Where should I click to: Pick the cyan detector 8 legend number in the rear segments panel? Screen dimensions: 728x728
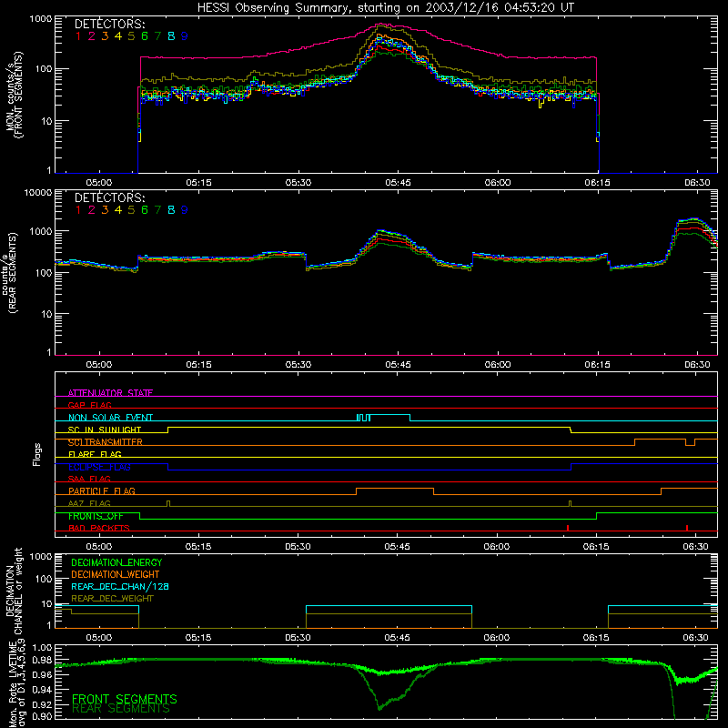coord(171,210)
